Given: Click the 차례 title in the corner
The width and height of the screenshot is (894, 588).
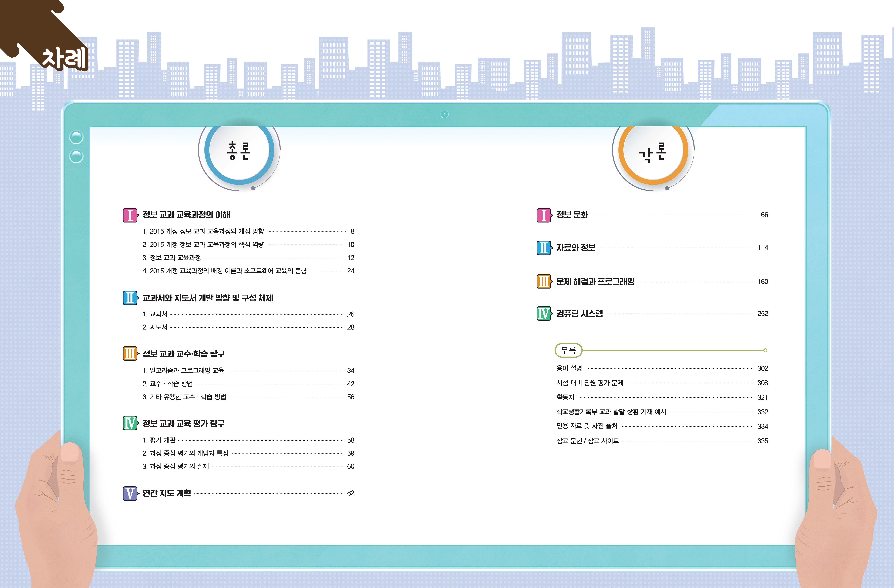Looking at the screenshot, I should (x=65, y=58).
